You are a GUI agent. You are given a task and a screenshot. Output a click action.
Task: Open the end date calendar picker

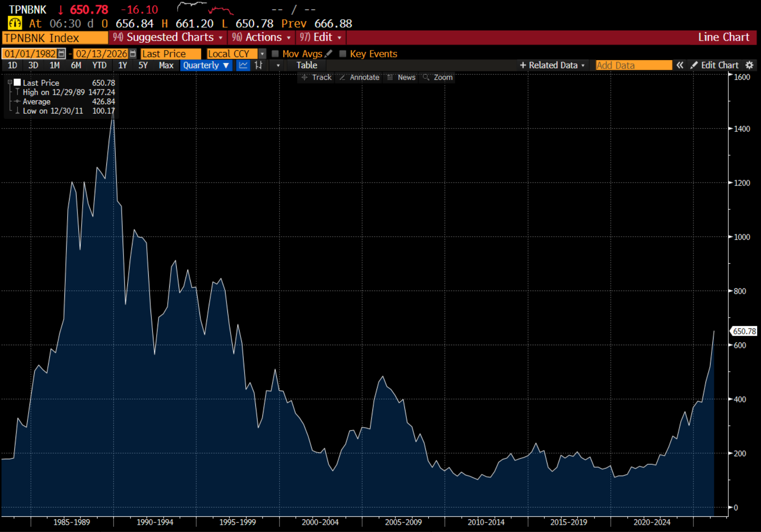(x=133, y=54)
